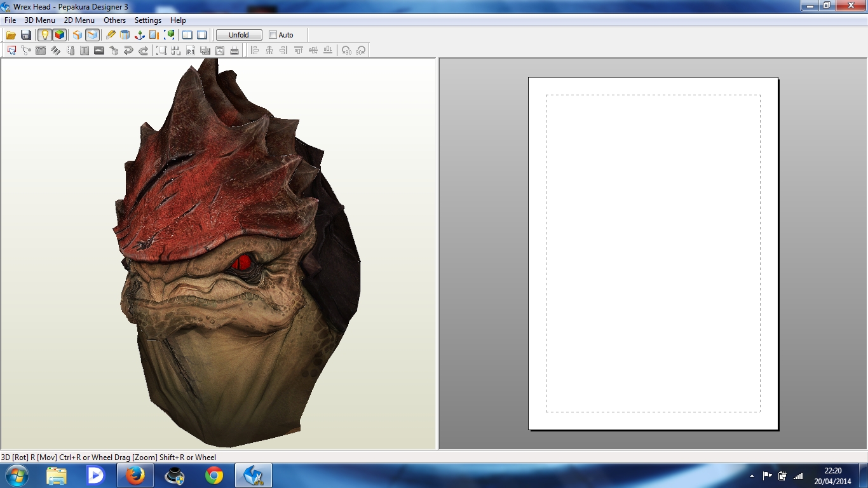868x488 pixels.
Task: Click the P.1 page number icon
Action: tap(191, 50)
